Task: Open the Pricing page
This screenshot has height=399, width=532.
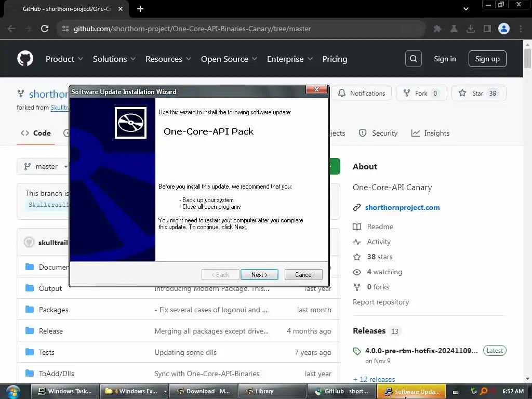Action: pyautogui.click(x=335, y=59)
